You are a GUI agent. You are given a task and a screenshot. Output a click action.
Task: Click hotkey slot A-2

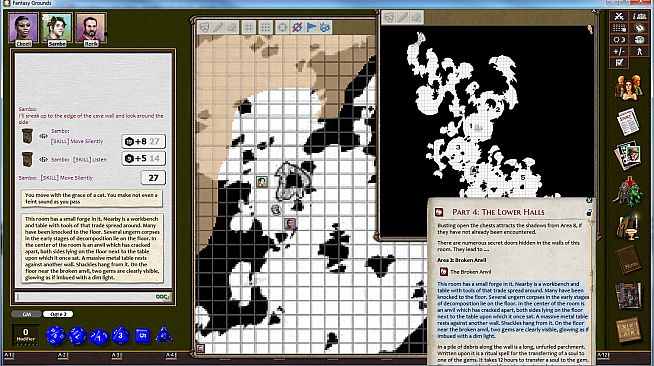point(63,355)
